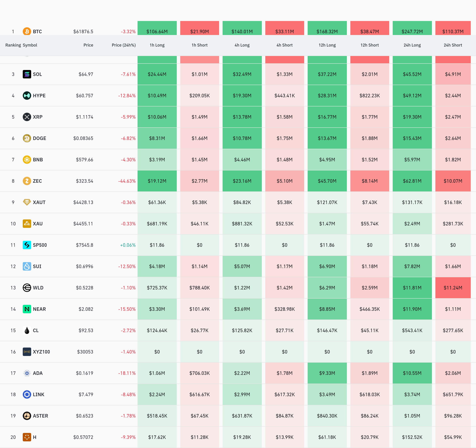The height and width of the screenshot is (448, 476).
Task: Click H 24h Long cell "$152.52K"
Action: [412, 437]
